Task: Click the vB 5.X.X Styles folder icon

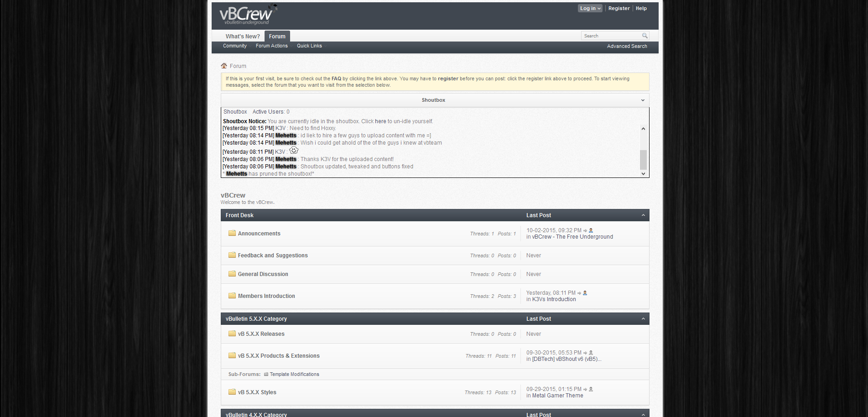Action: tap(232, 392)
